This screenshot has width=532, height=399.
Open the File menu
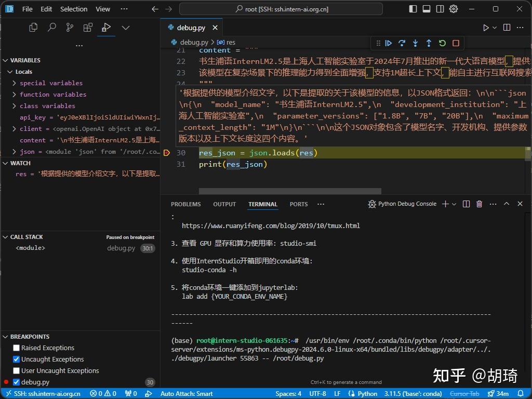coord(28,9)
